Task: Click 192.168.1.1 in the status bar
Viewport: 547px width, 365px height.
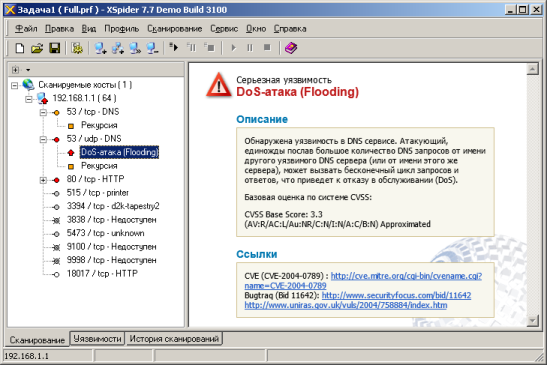Action: tap(27, 356)
